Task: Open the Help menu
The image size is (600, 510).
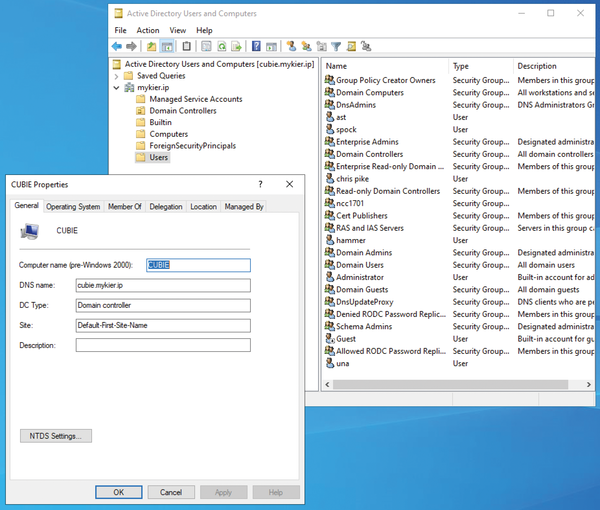Action: (x=204, y=30)
